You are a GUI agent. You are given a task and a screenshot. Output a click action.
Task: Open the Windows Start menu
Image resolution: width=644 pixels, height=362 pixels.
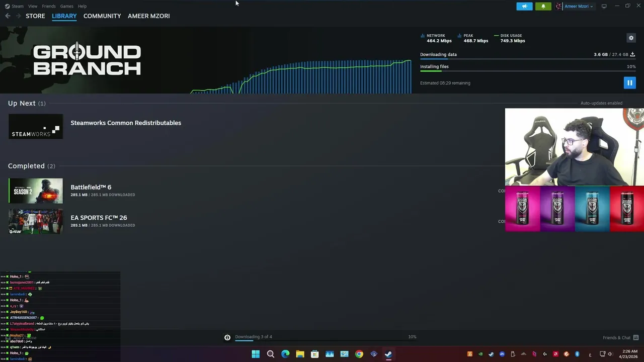coord(256,354)
